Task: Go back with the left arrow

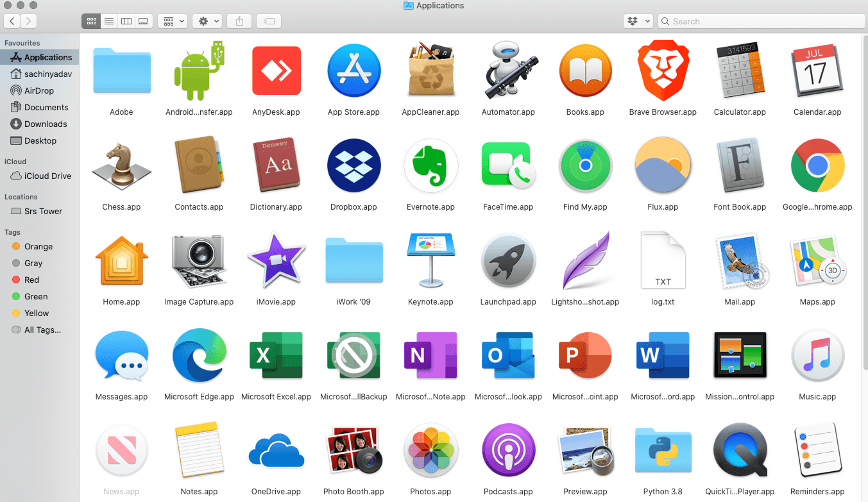Action: (x=12, y=21)
